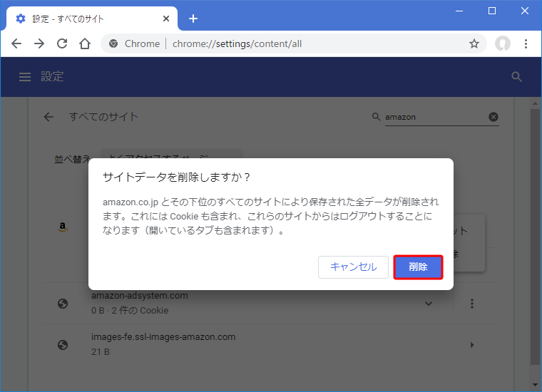This screenshot has width=542, height=392.
Task: Reload the page
Action: tap(62, 43)
